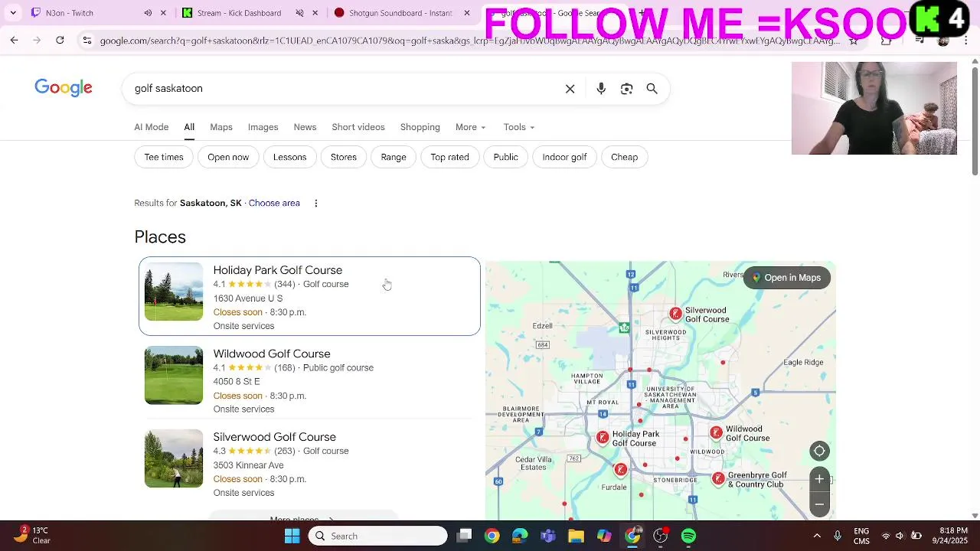Toggle the Lessons filter chip
This screenshot has height=551, width=980.
[289, 157]
